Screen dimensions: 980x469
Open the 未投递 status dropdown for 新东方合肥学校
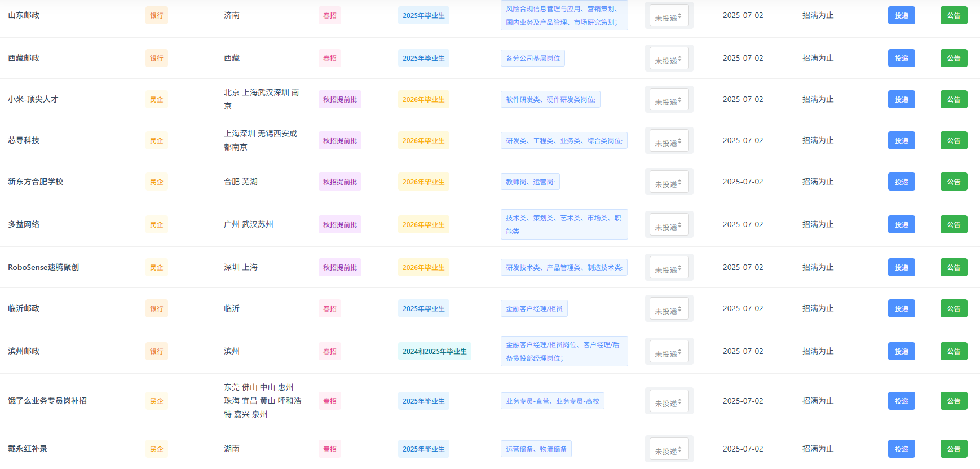click(669, 182)
